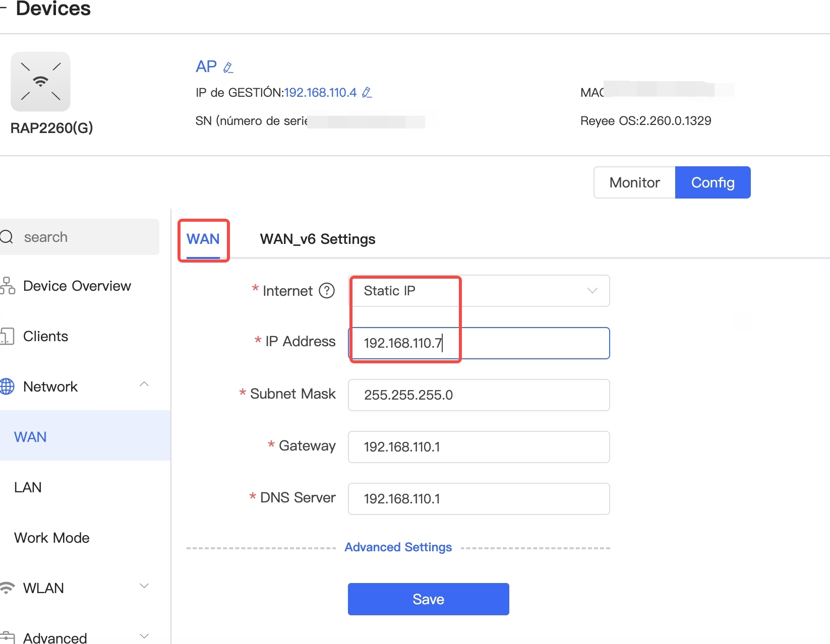
Task: Click the Subnet Mask input field
Action: click(479, 395)
